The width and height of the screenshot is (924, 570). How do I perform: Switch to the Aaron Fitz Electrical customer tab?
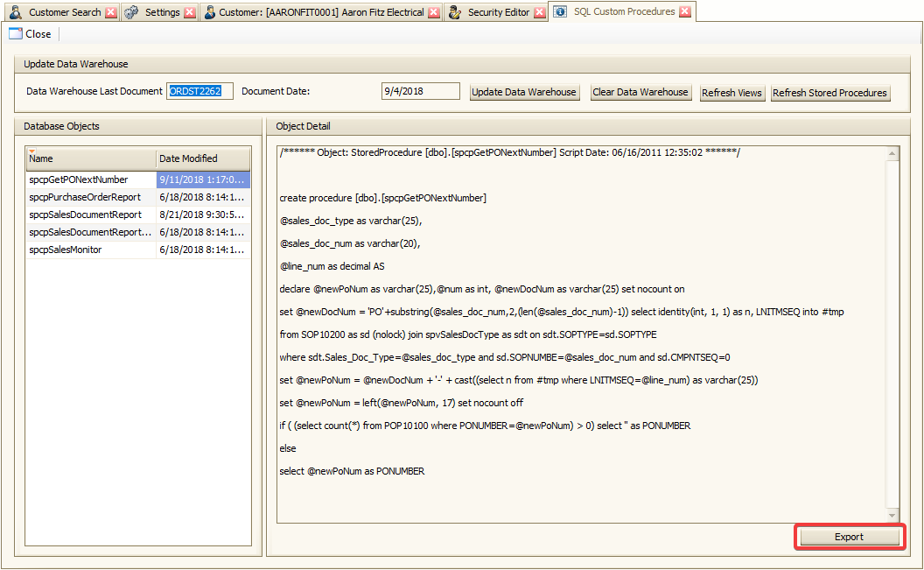coord(321,12)
